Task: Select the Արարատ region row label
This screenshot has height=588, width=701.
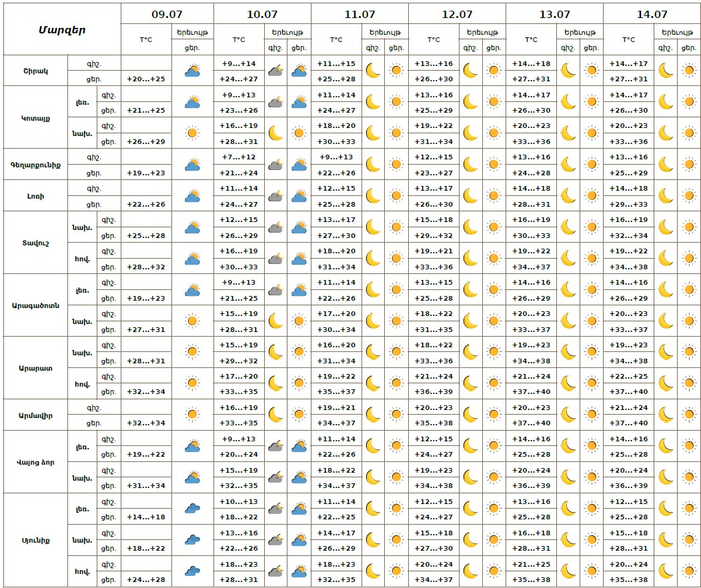Action: click(35, 368)
